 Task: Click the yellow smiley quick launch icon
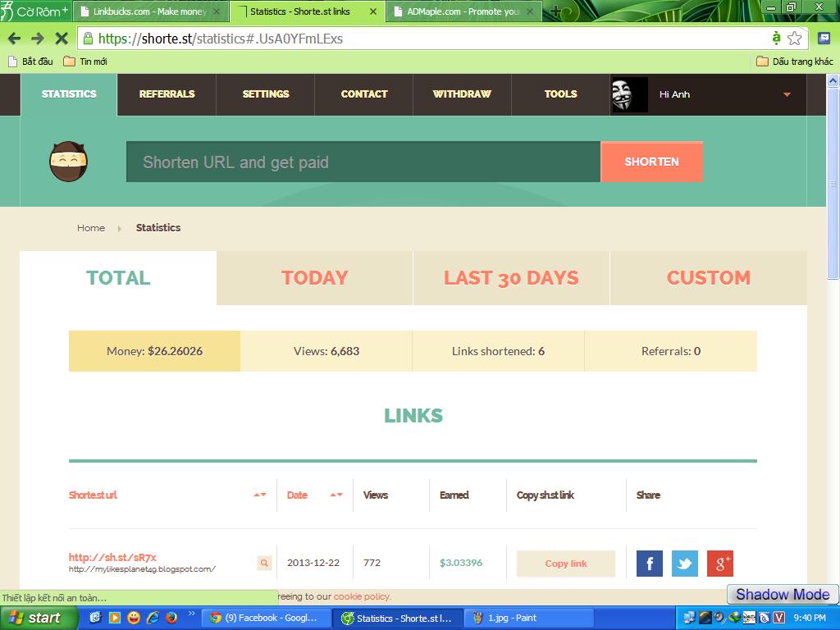click(x=134, y=618)
